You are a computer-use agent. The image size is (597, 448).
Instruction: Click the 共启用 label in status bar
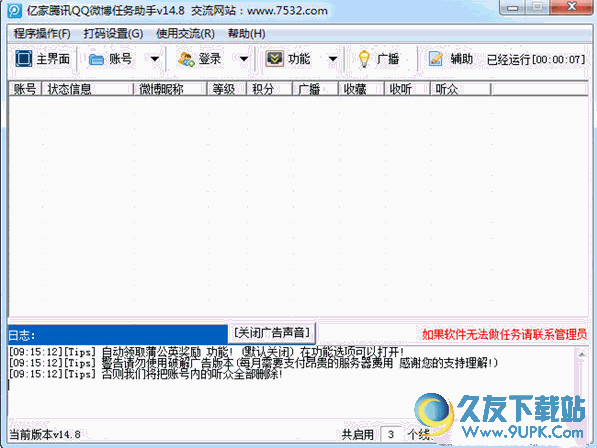pyautogui.click(x=358, y=434)
